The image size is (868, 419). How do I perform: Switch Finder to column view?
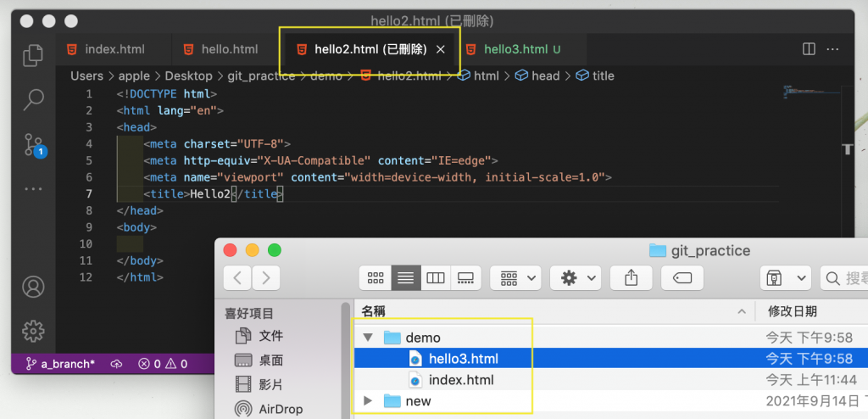coord(436,277)
